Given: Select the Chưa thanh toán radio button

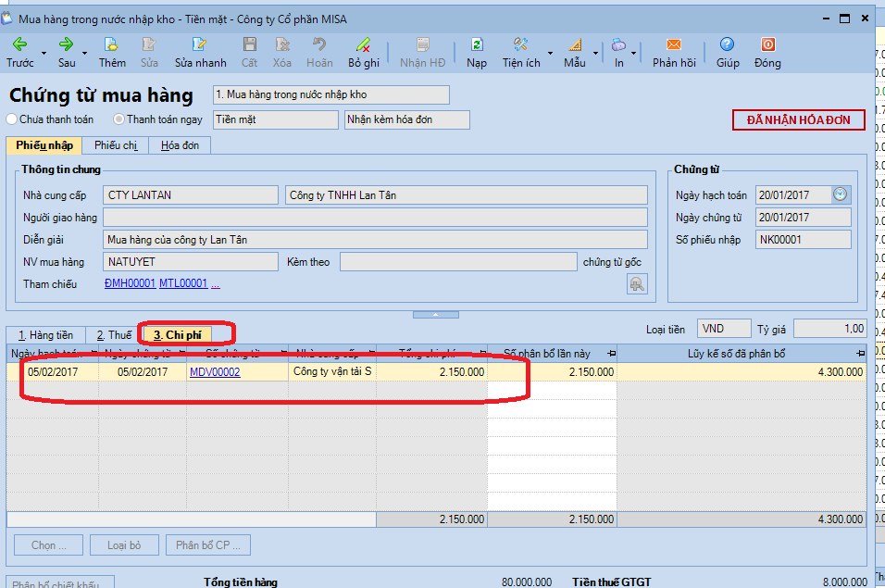Looking at the screenshot, I should tap(12, 119).
